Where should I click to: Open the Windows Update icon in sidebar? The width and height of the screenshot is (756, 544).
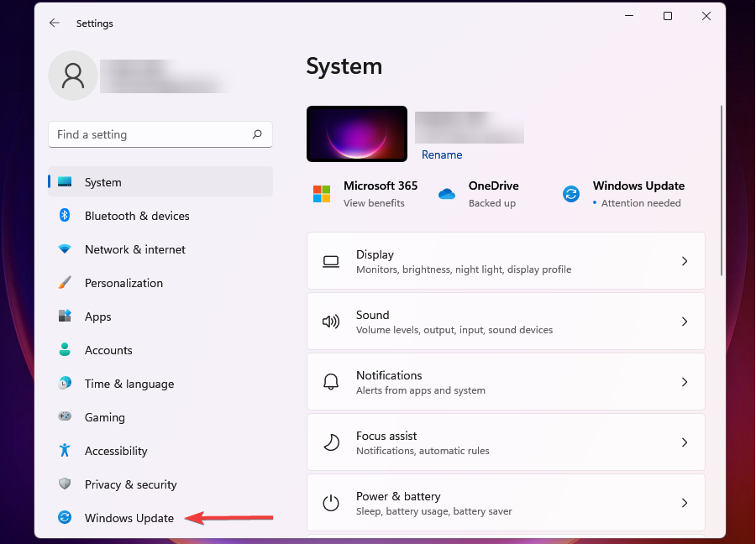click(66, 518)
